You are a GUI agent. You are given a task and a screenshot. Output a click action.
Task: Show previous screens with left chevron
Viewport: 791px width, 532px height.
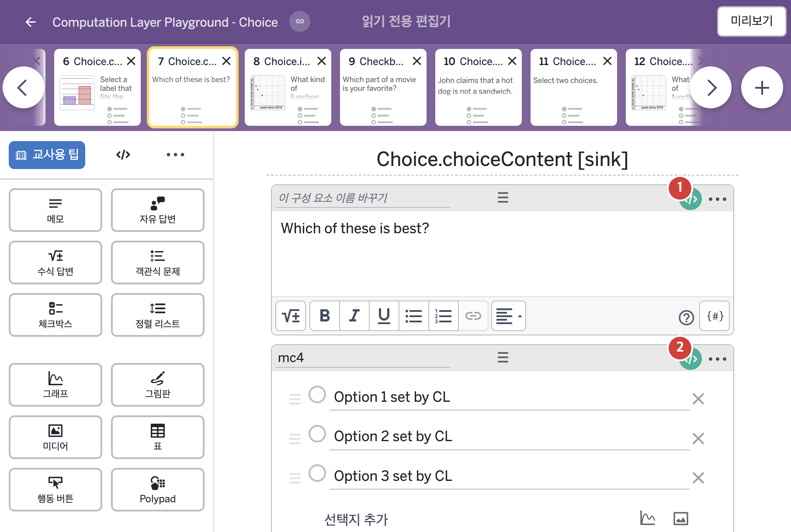(23, 87)
